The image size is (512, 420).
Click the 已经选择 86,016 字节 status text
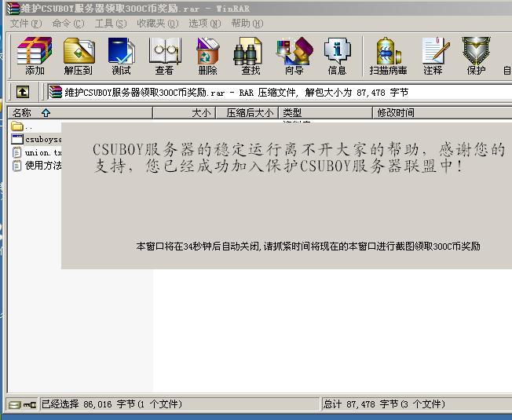coord(112,404)
